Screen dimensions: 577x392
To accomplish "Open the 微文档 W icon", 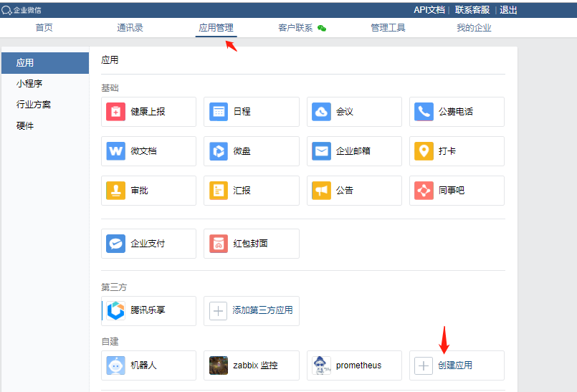I will tap(115, 151).
